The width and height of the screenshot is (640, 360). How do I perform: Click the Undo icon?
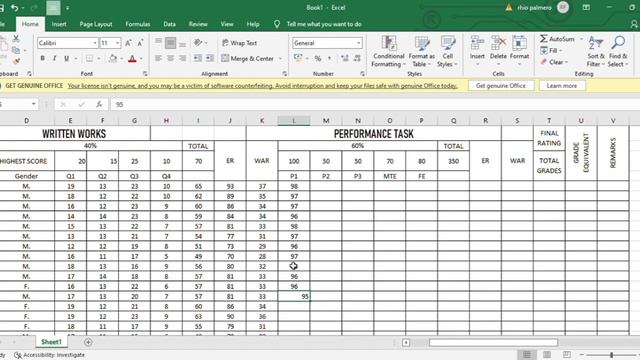pos(15,8)
